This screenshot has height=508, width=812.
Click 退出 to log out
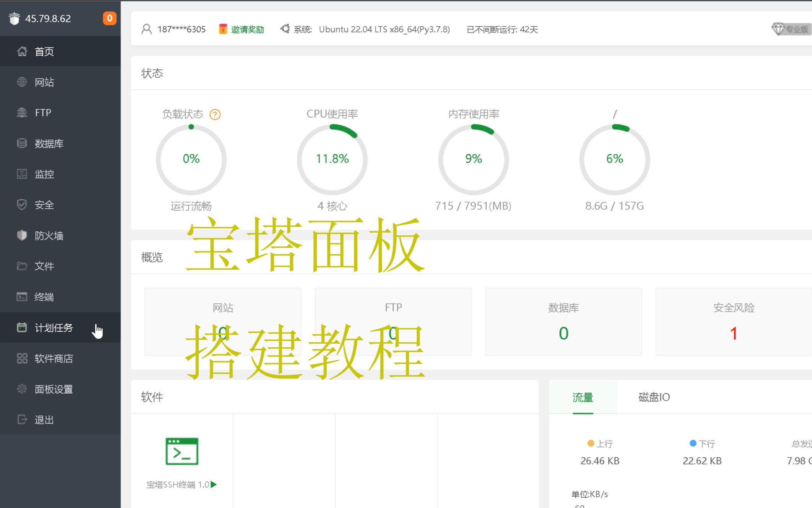60,420
